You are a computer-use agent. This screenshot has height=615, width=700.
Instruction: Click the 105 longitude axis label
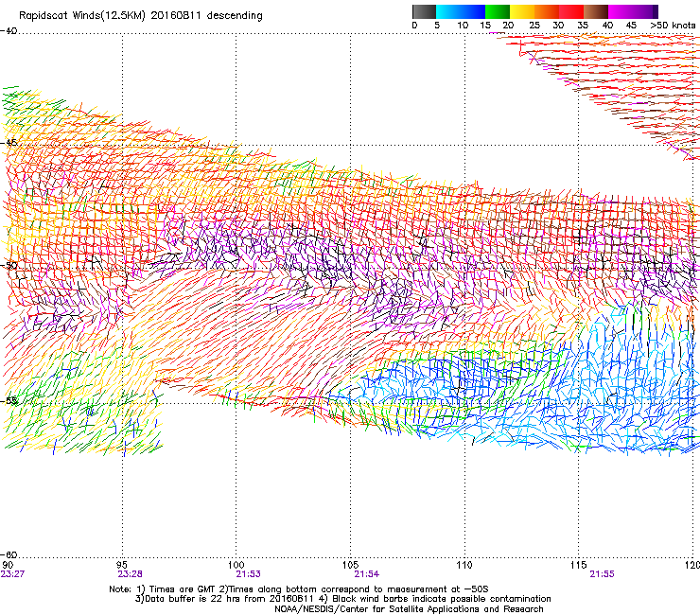pyautogui.click(x=350, y=565)
